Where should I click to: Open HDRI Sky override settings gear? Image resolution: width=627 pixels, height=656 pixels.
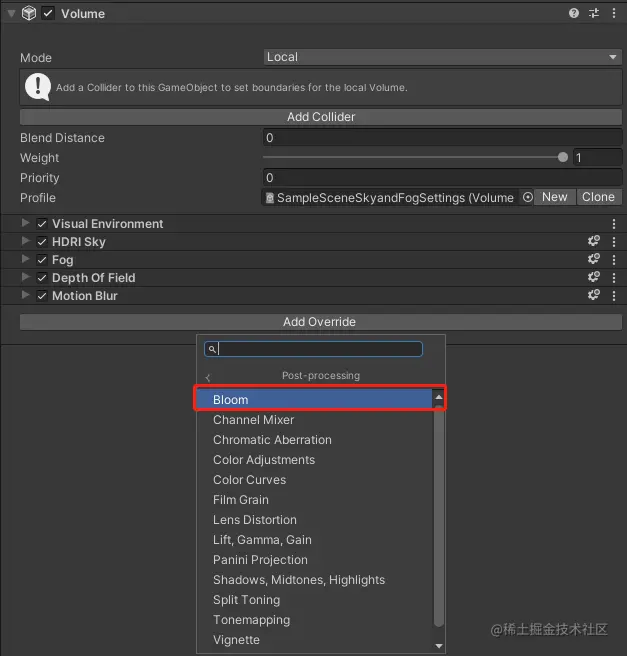pos(593,242)
